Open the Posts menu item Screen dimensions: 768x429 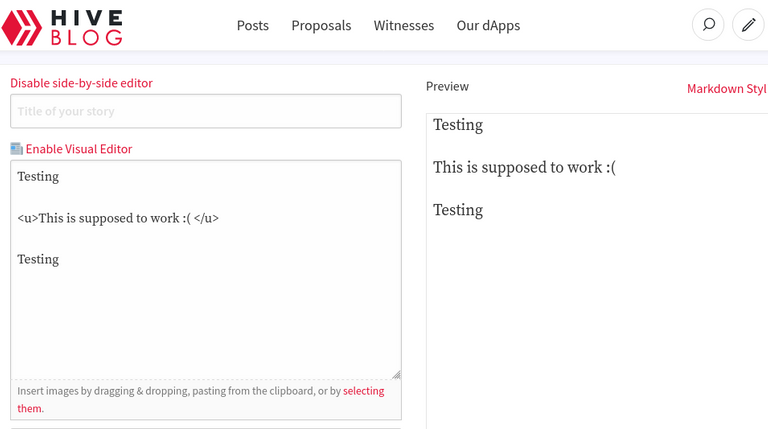pos(253,25)
